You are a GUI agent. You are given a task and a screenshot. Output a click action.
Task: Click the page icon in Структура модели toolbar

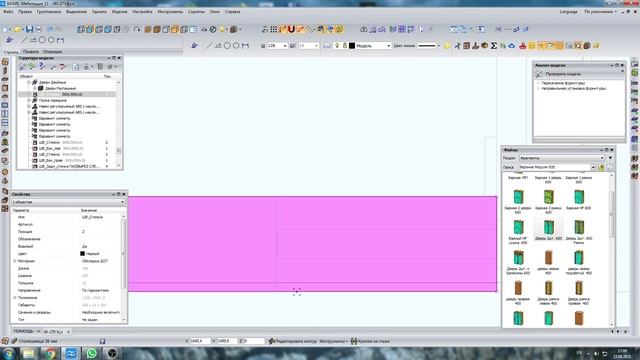pos(76,66)
